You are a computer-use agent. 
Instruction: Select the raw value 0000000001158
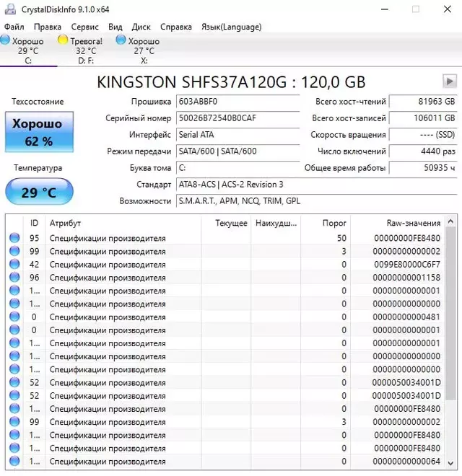click(406, 278)
